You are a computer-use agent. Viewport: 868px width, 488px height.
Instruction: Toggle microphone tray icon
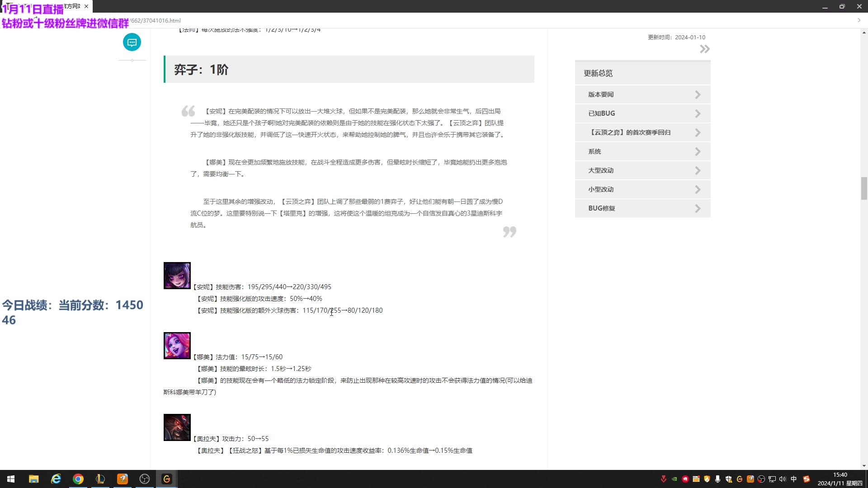click(717, 479)
